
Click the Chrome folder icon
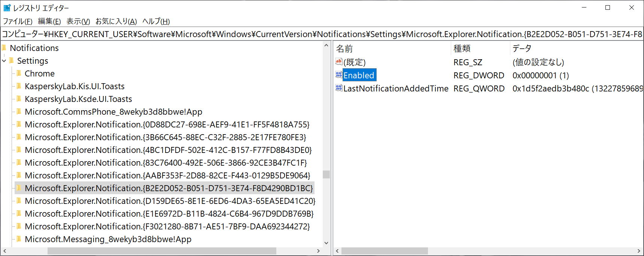[19, 73]
